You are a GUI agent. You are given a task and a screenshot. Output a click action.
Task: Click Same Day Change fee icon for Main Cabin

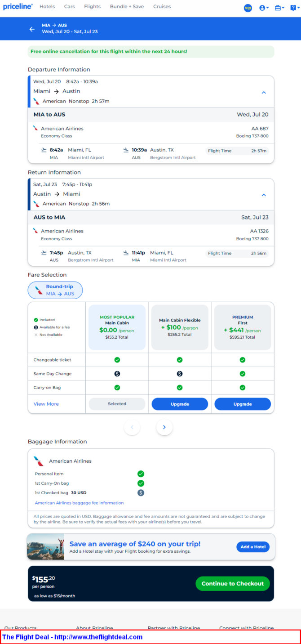point(117,374)
